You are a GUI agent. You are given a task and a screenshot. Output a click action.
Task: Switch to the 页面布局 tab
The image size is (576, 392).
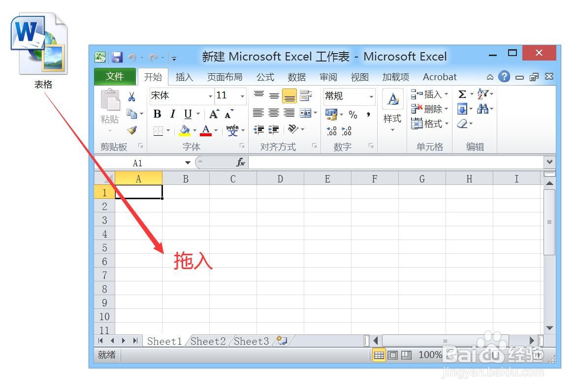[x=225, y=77]
